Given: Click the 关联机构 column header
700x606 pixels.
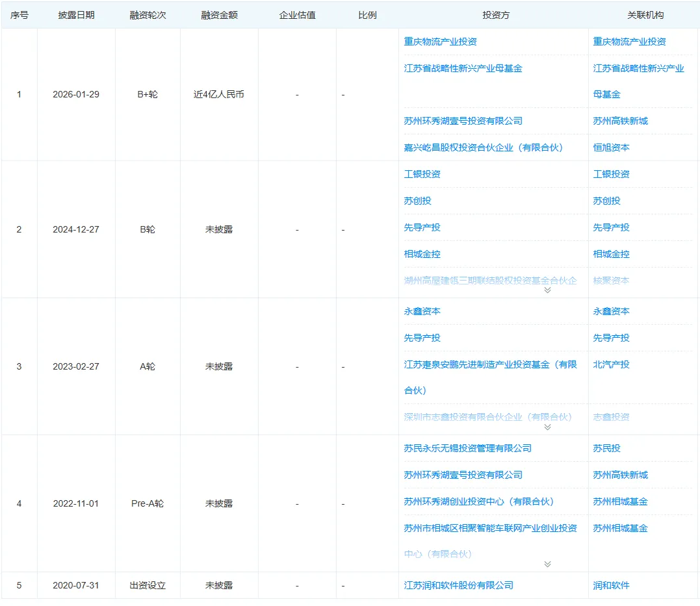Looking at the screenshot, I should pyautogui.click(x=645, y=15).
